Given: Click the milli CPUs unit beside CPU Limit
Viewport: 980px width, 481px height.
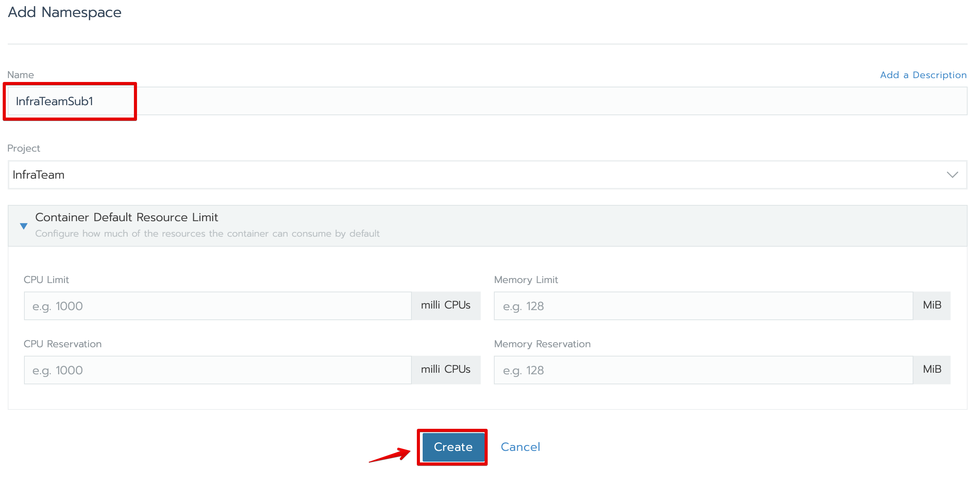Looking at the screenshot, I should pos(445,305).
